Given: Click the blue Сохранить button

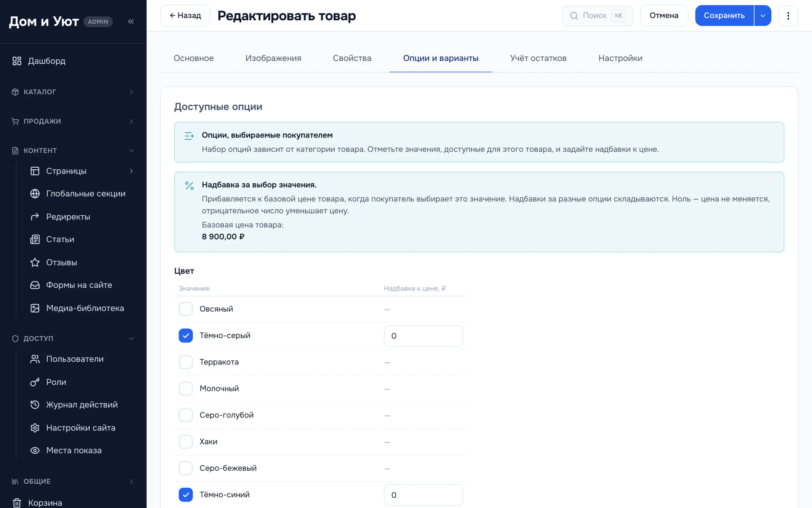Looking at the screenshot, I should tap(724, 16).
